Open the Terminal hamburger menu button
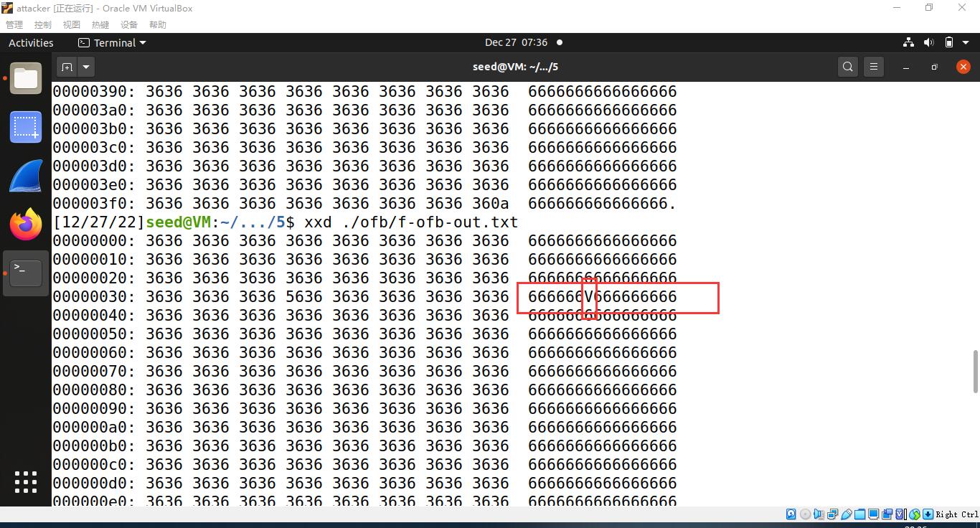Screen dimensions: 980x528 [873, 66]
